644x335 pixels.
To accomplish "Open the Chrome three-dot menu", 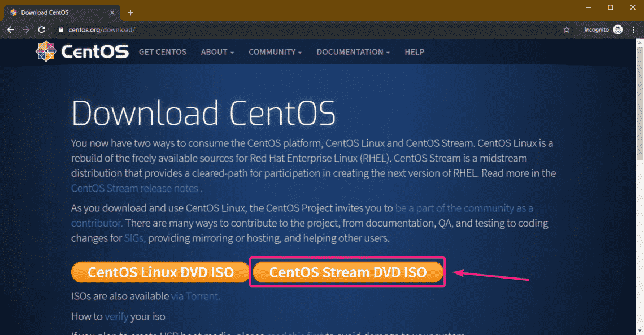I will click(x=634, y=29).
